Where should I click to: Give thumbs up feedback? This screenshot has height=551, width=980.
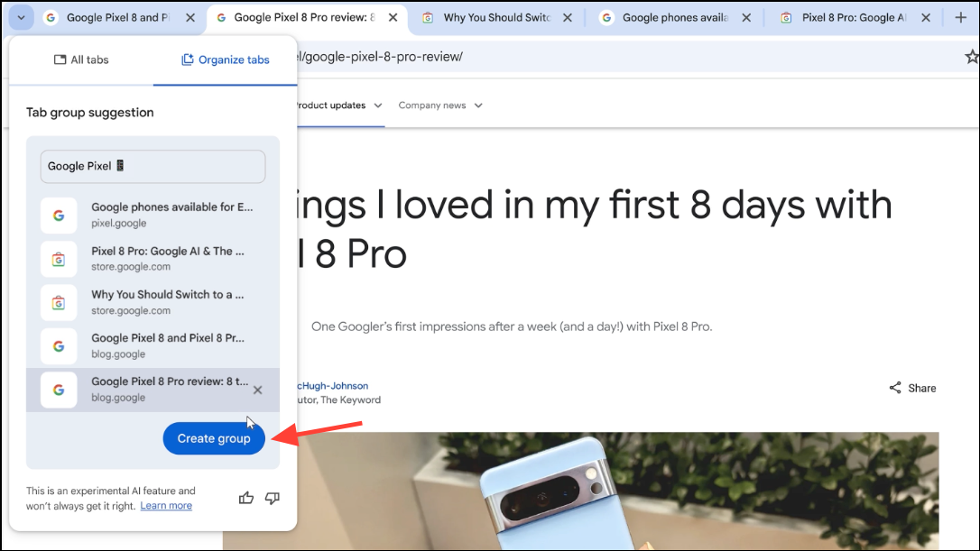click(246, 498)
